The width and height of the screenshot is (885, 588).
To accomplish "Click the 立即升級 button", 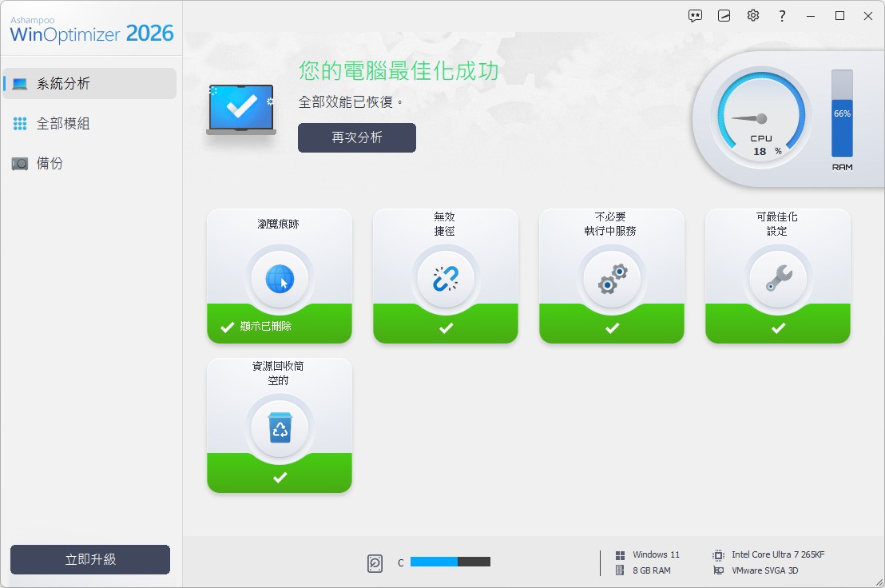I will pyautogui.click(x=90, y=559).
